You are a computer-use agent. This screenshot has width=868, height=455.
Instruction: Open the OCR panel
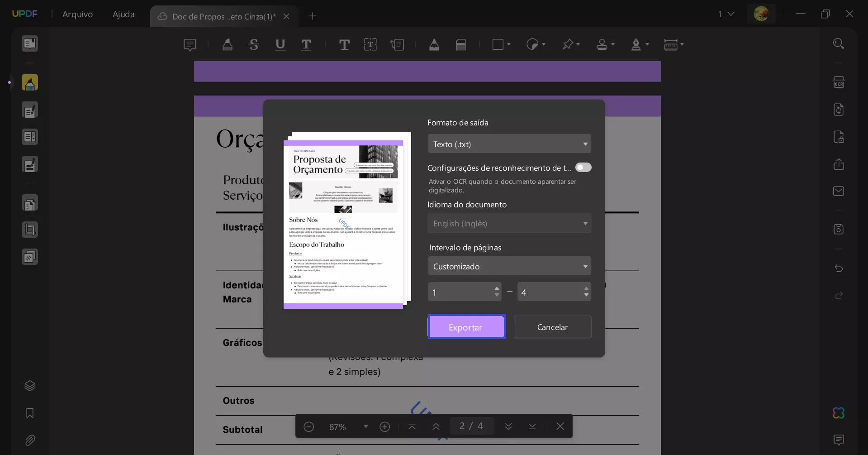(x=839, y=82)
